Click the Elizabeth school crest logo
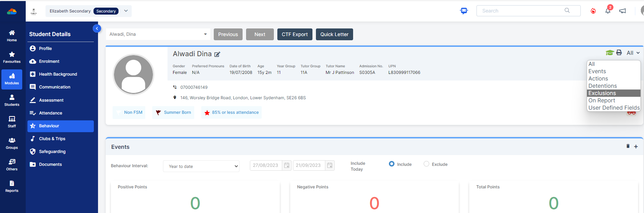The width and height of the screenshot is (644, 213). [x=34, y=11]
